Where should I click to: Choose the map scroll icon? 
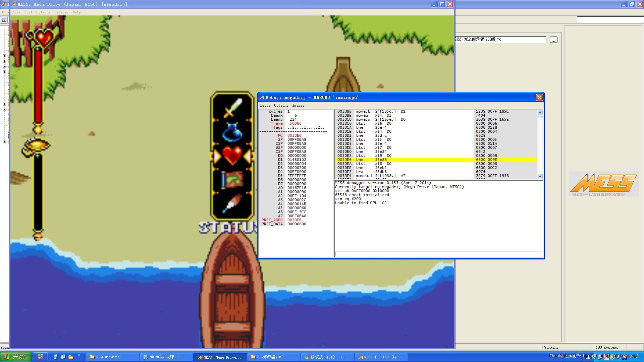click(232, 180)
